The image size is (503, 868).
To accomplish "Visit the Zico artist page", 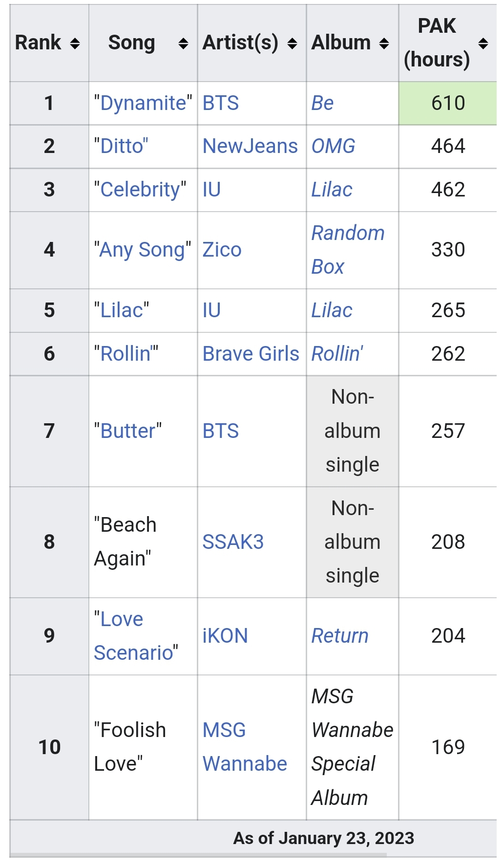I will (222, 250).
